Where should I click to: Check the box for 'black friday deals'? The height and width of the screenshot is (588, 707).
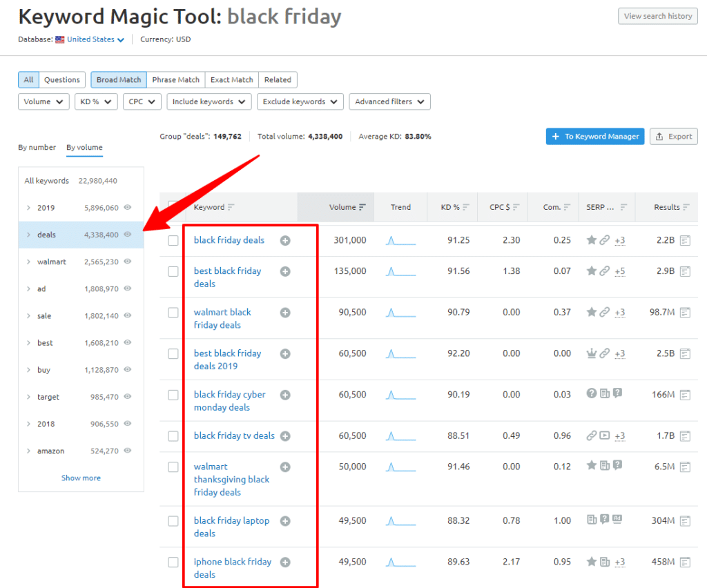(x=173, y=240)
